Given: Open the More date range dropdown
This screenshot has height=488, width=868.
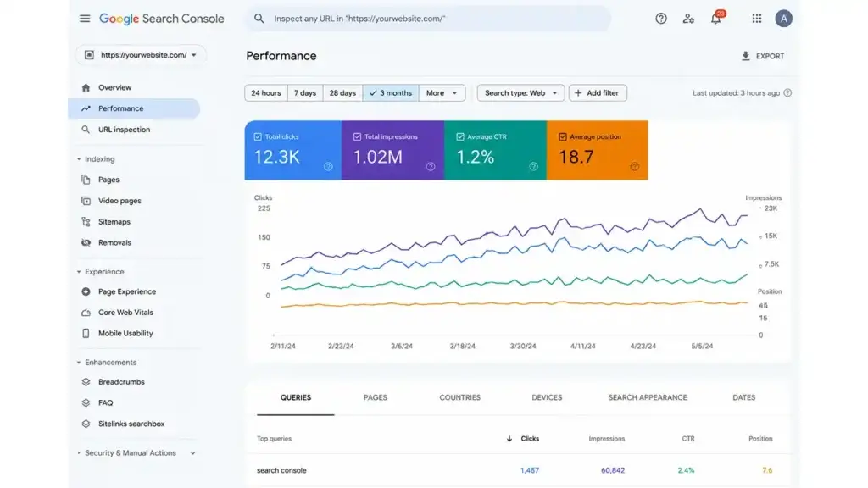Looking at the screenshot, I should pos(442,93).
